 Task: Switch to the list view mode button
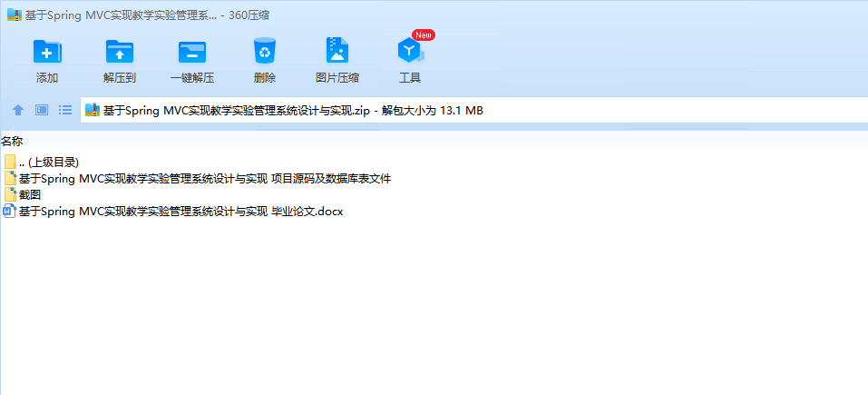point(65,110)
